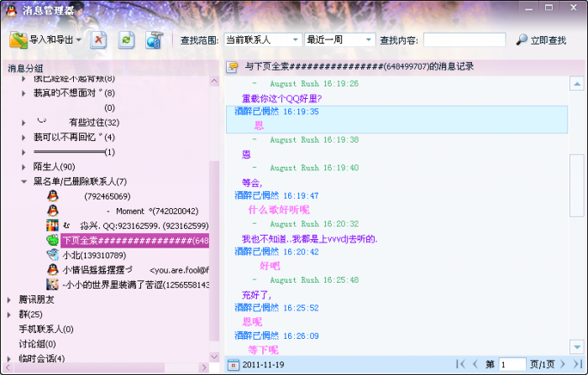Select '手机联系人(0)' in the tree
Screen dimensions: 588x375
coord(46,330)
